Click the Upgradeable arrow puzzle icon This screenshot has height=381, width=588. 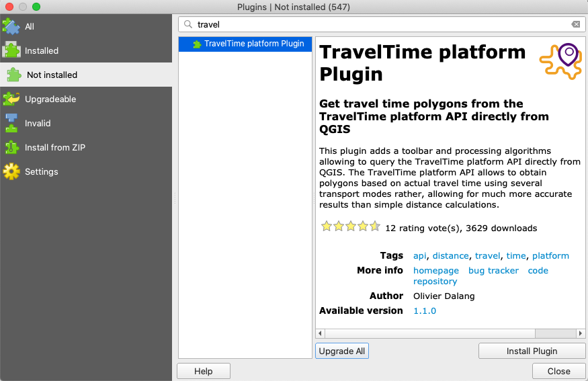(11, 99)
